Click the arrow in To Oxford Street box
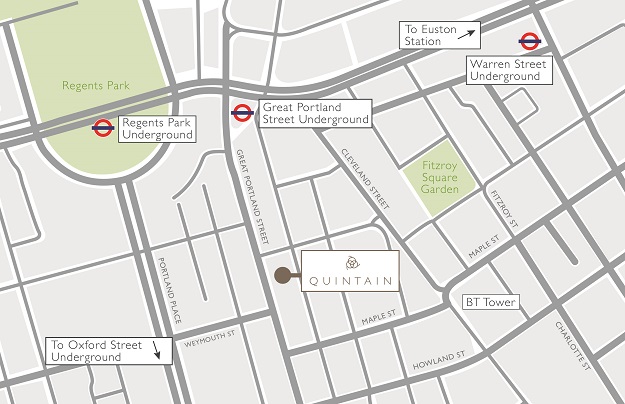This screenshot has height=404, width=625. pyautogui.click(x=157, y=350)
